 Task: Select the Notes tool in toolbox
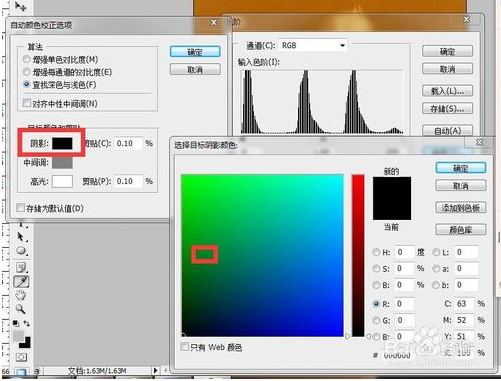tap(21, 267)
